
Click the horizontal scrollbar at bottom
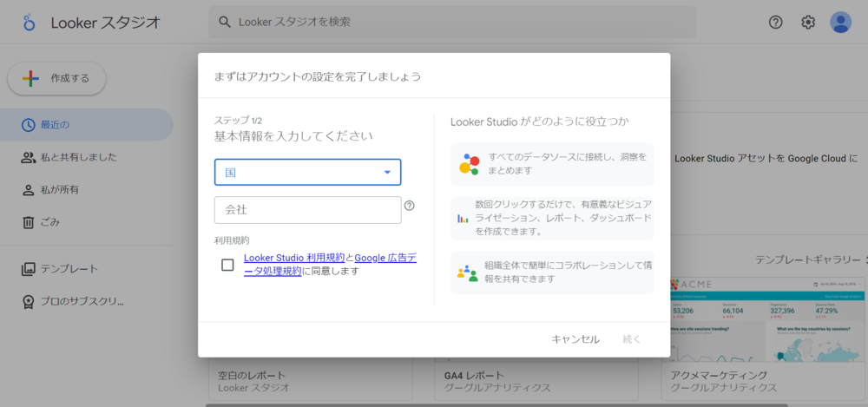point(496,404)
